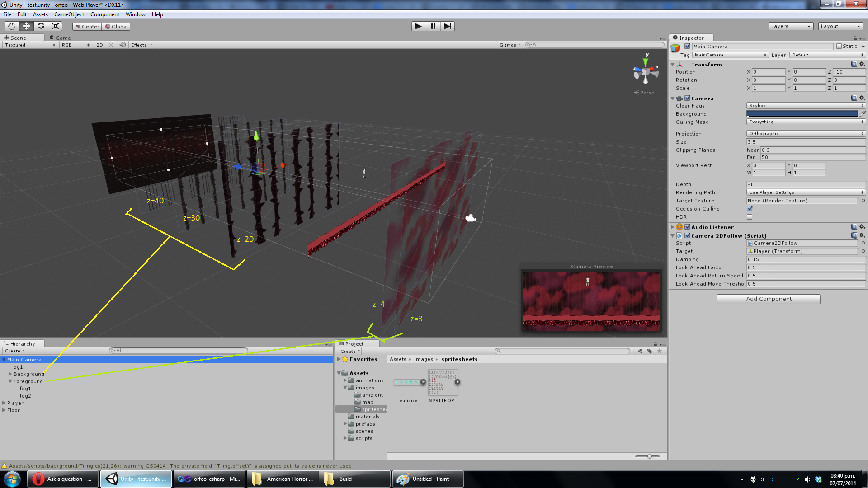This screenshot has height=488, width=868.
Task: Click the Inspector lock icon
Action: [855, 38]
